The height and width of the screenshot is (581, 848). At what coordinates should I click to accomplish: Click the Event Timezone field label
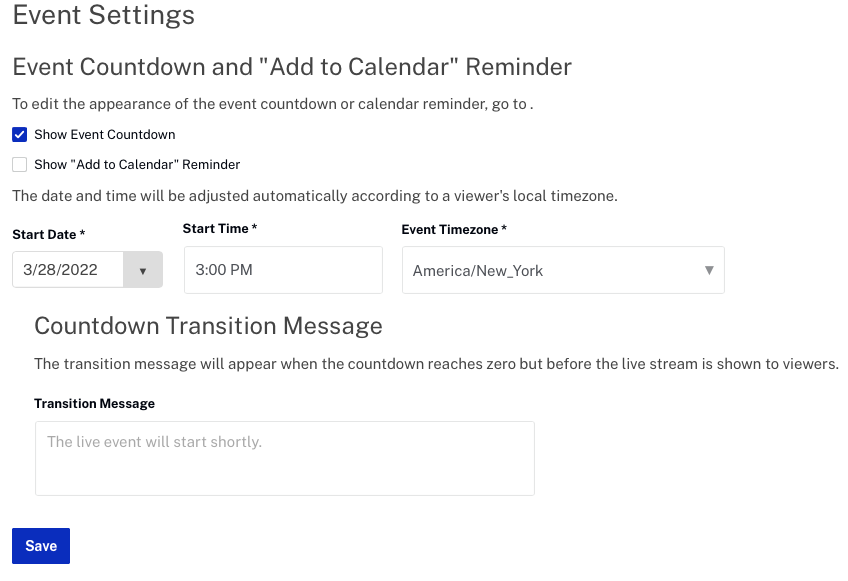tap(454, 229)
